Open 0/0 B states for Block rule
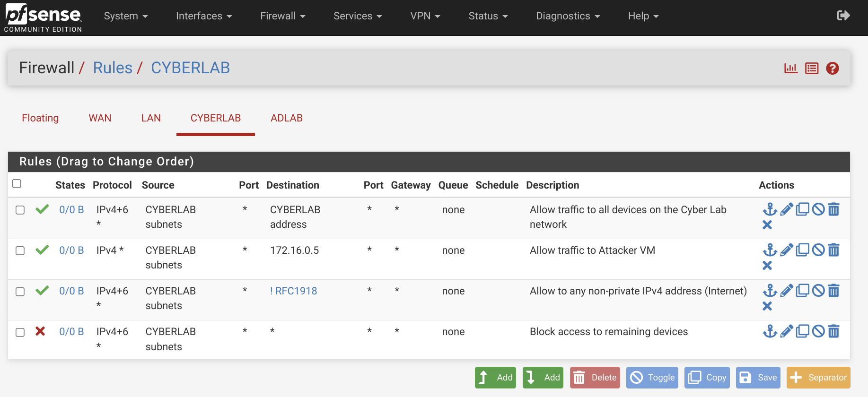Screen dimensions: 868x397 (x=71, y=332)
